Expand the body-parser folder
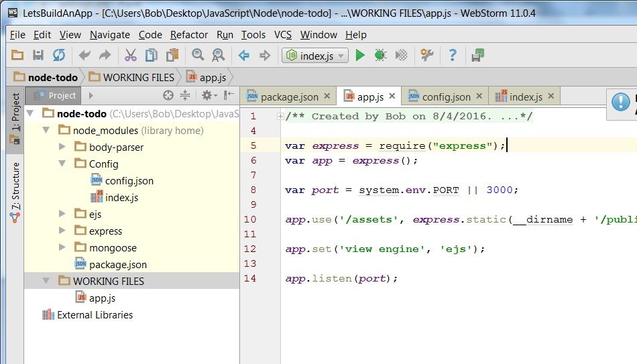Screen dimensions: 637x364 62,147
